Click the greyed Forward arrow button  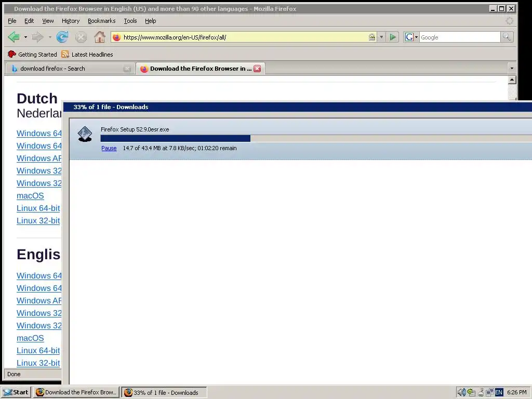coord(37,37)
